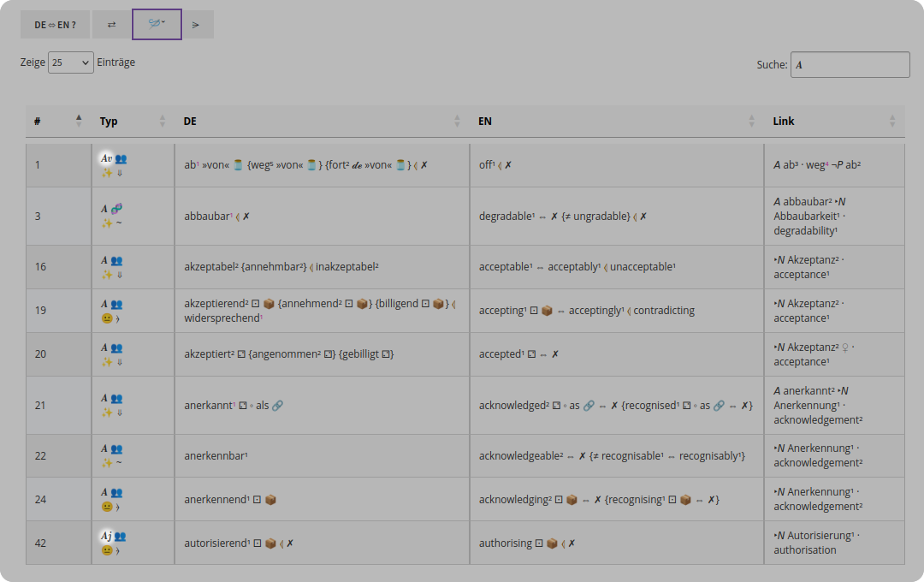Click the DE ⇔ EN ? button
924x582 pixels.
tap(55, 25)
